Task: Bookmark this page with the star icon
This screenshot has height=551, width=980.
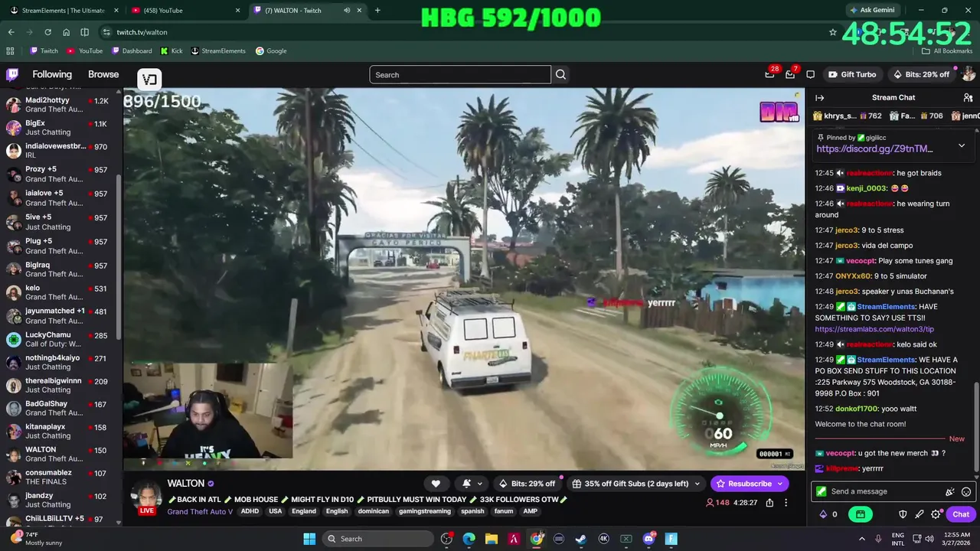Action: (833, 32)
